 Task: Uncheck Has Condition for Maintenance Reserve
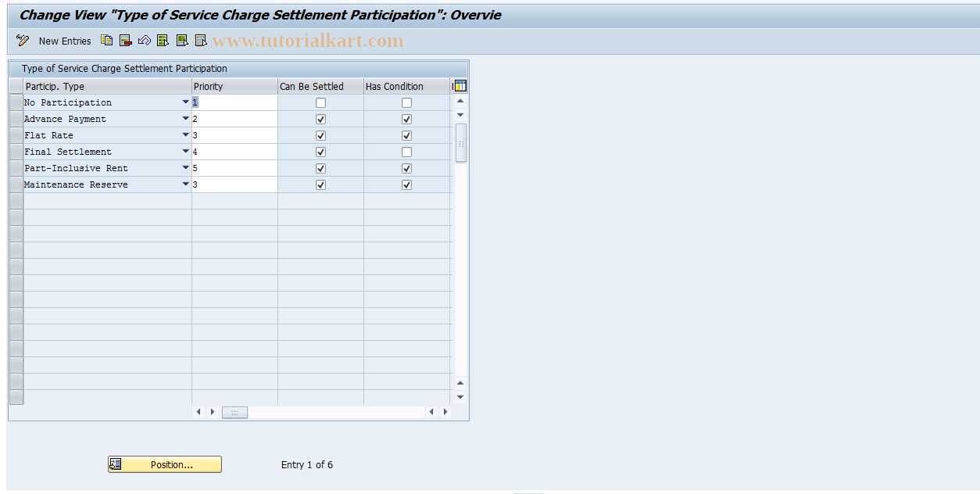pyautogui.click(x=406, y=184)
